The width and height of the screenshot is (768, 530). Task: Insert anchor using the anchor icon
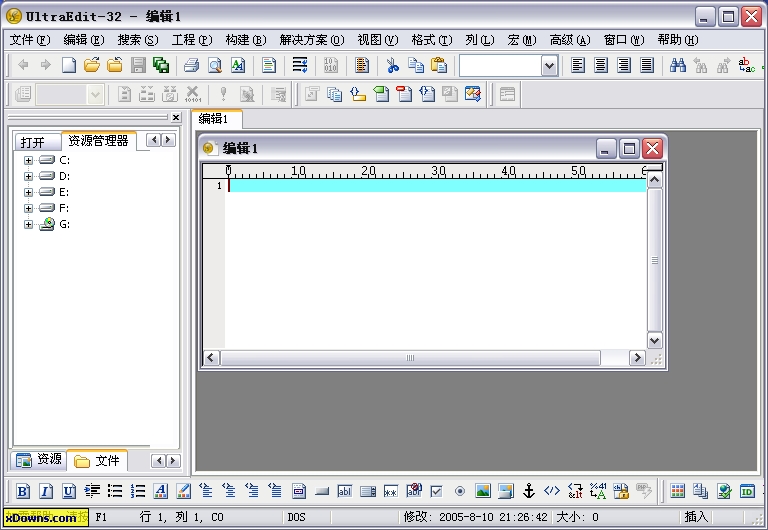(528, 491)
